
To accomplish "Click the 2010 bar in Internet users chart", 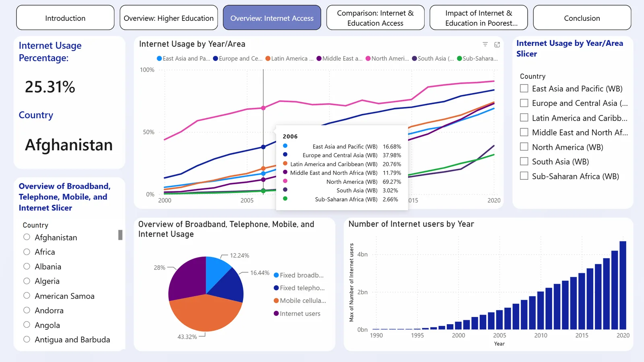I will pos(541,311).
